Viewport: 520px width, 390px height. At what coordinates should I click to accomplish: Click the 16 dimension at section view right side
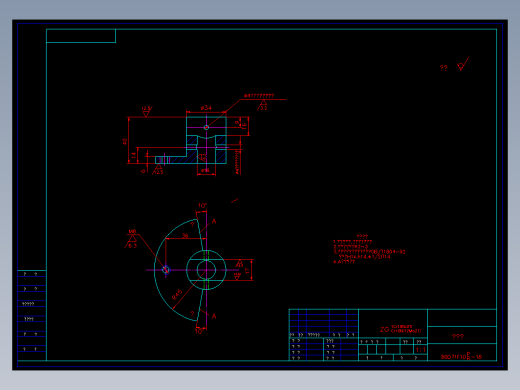(x=244, y=126)
